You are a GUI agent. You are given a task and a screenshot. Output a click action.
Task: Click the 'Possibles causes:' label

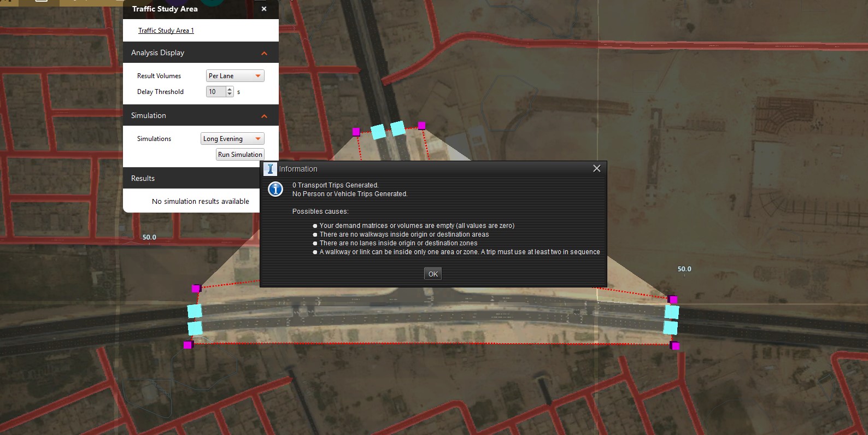pos(320,211)
